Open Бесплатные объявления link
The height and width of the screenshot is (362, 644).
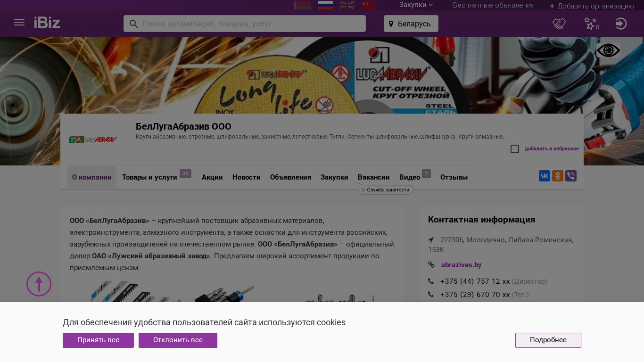[494, 5]
